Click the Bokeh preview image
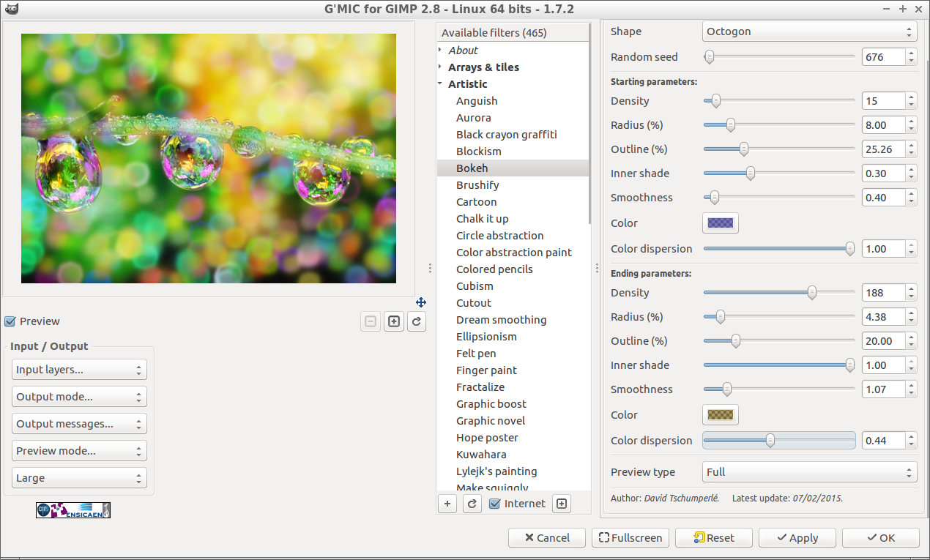The image size is (930, 560). tap(209, 158)
